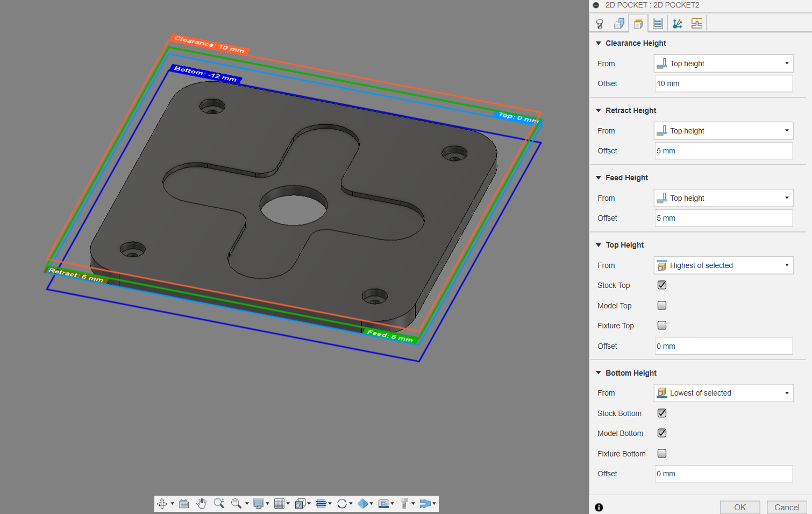Viewport: 812px width, 514px height.
Task: Click the Top Height Offset field
Action: (x=723, y=346)
